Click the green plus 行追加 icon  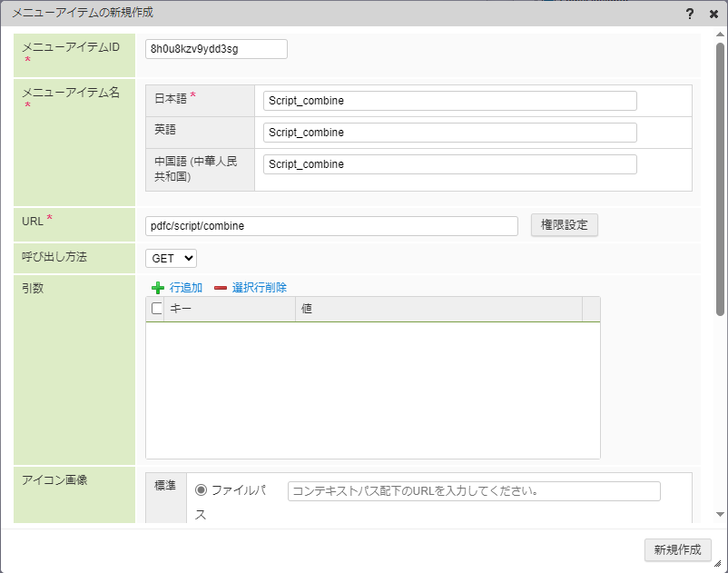[158, 288]
